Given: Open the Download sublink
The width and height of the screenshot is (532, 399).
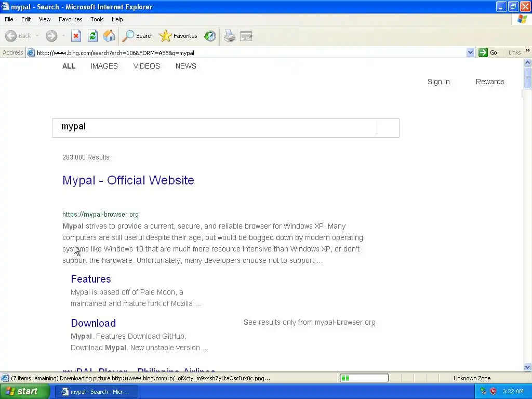Looking at the screenshot, I should click(94, 323).
